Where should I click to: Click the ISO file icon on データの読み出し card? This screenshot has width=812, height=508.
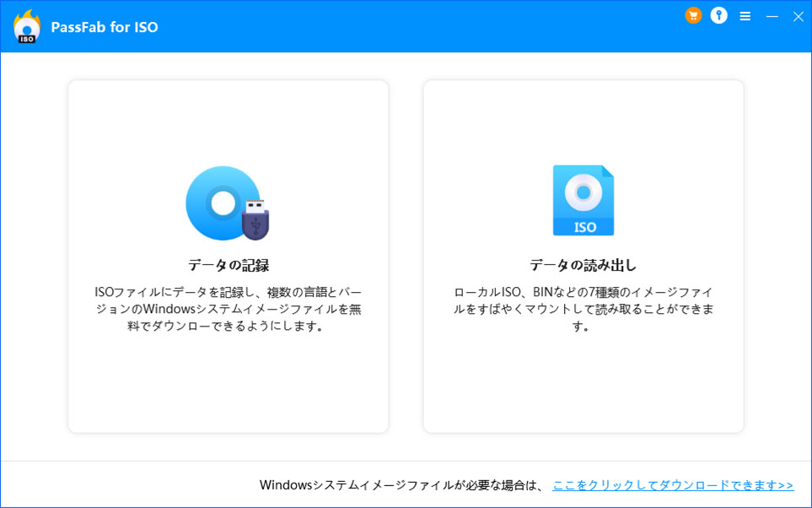[583, 199]
